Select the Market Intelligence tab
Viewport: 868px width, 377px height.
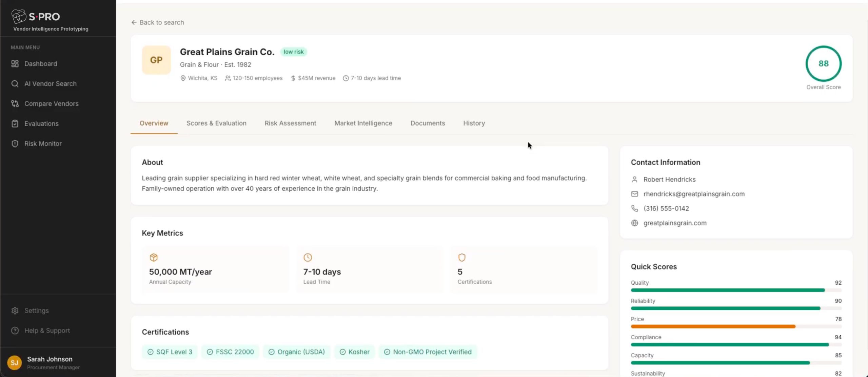(363, 123)
